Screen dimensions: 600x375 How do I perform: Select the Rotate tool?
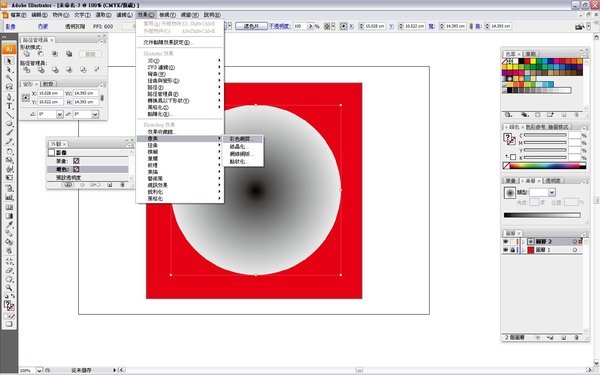point(9,152)
